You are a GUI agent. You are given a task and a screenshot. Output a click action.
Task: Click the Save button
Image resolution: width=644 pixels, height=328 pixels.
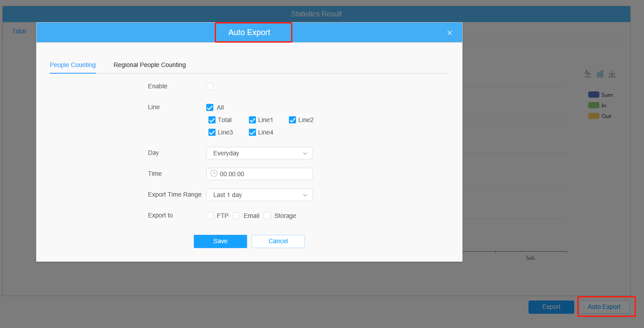[220, 241]
